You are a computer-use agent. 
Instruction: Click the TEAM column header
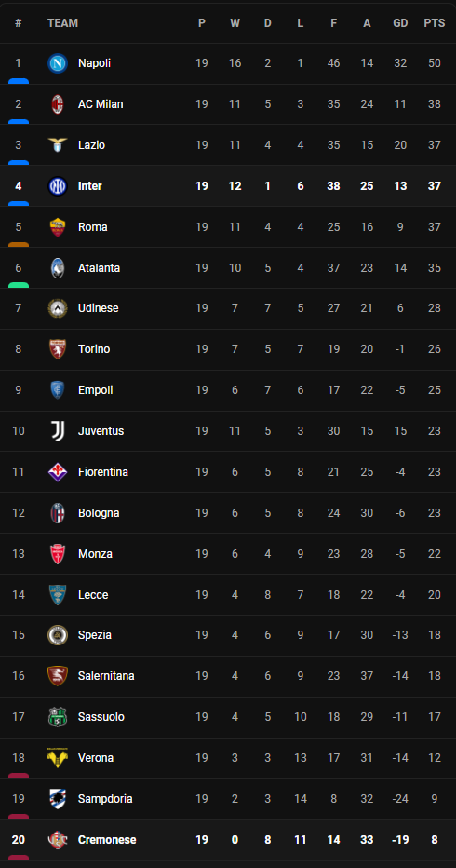[62, 23]
